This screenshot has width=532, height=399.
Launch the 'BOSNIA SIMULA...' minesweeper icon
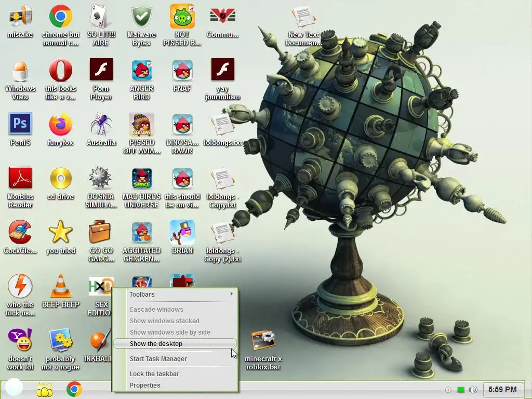click(x=100, y=178)
